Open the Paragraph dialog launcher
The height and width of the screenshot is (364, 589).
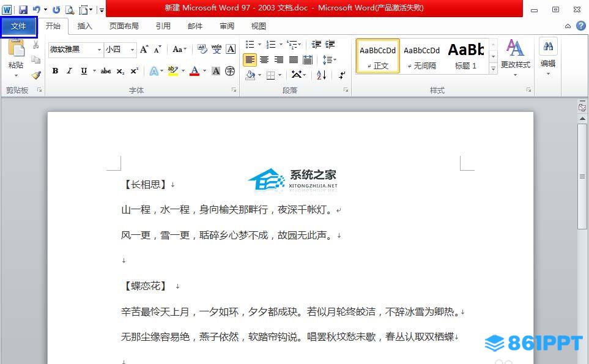coord(346,90)
